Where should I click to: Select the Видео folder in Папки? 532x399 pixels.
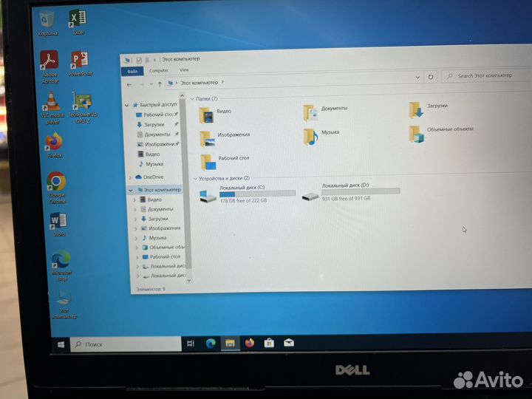[x=215, y=115]
